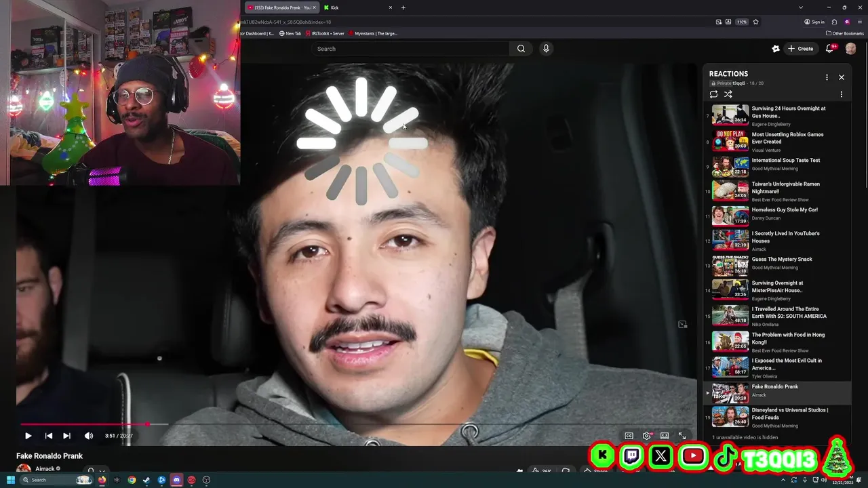This screenshot has height=488, width=868.
Task: Switch the player to theater mode
Action: coord(665,436)
